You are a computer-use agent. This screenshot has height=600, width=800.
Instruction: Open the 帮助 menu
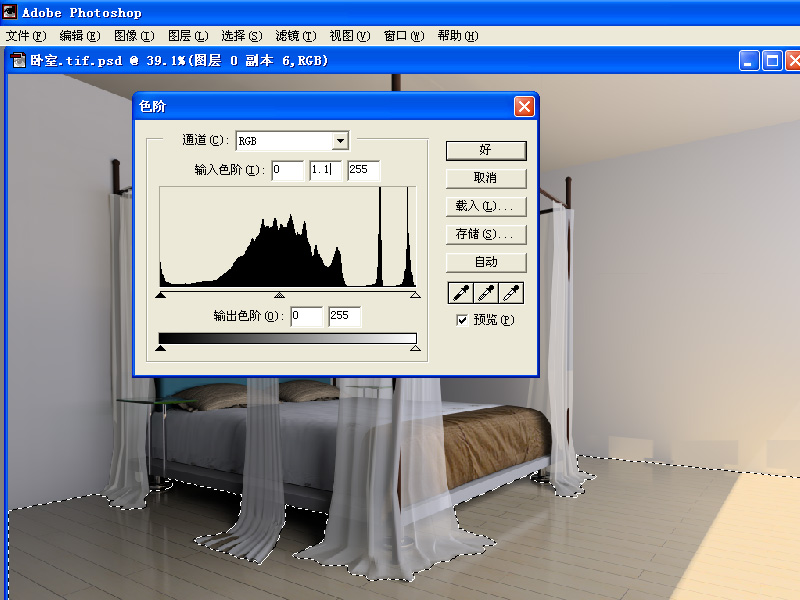(x=458, y=36)
